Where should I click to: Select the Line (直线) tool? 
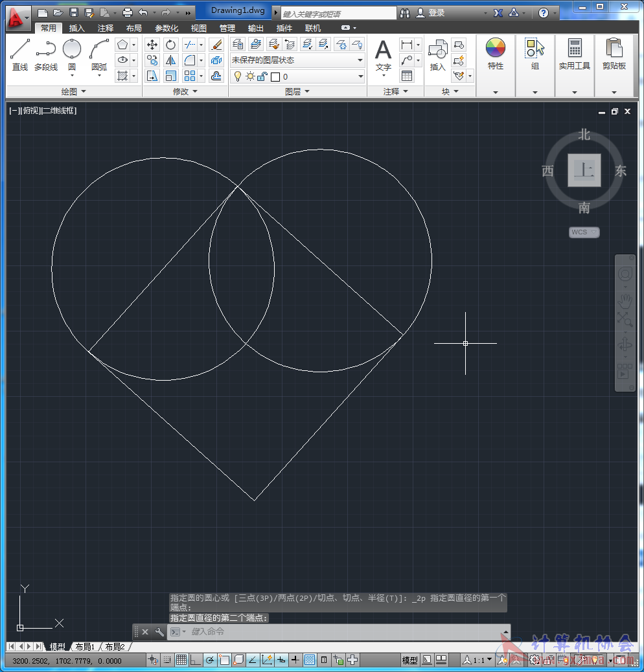tap(19, 54)
